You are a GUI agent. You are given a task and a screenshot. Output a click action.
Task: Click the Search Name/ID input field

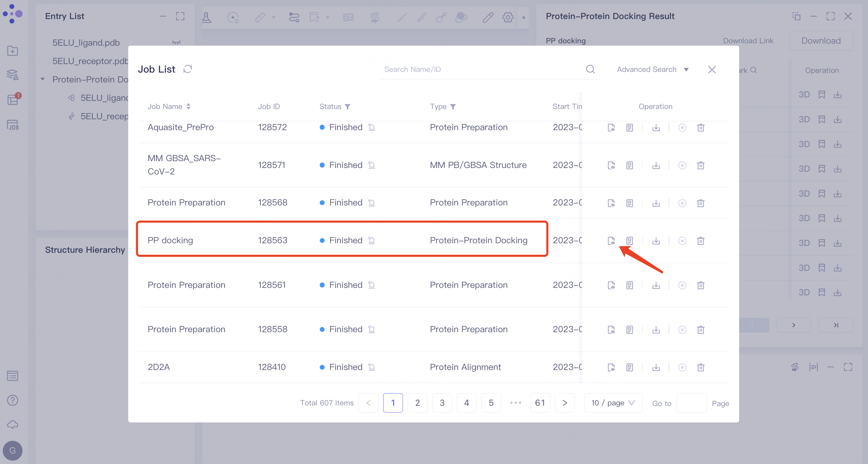(481, 69)
